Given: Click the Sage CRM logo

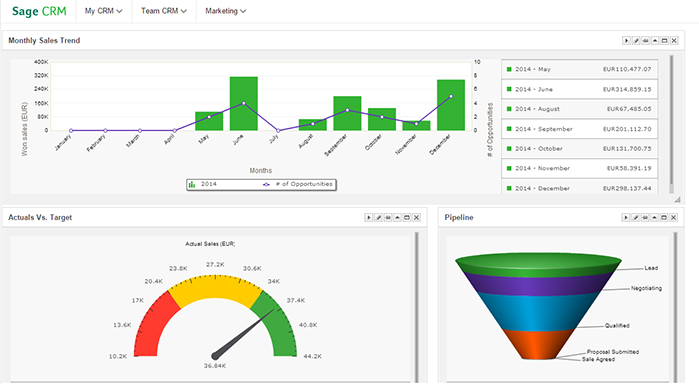Looking at the screenshot, I should coord(39,11).
